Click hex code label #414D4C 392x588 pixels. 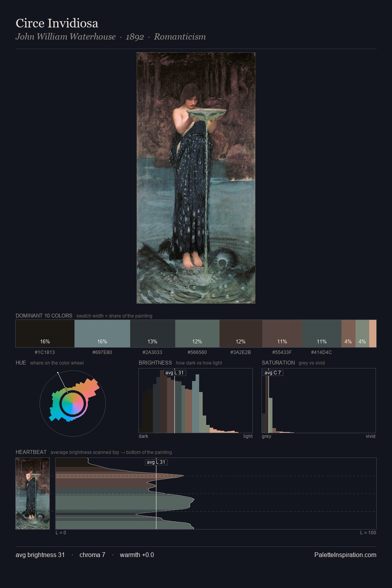coord(321,352)
